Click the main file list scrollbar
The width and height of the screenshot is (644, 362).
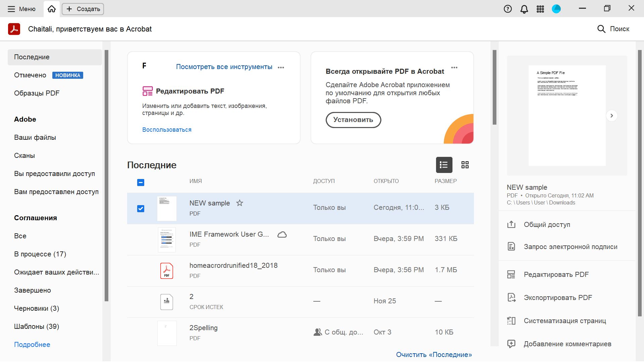494,87
